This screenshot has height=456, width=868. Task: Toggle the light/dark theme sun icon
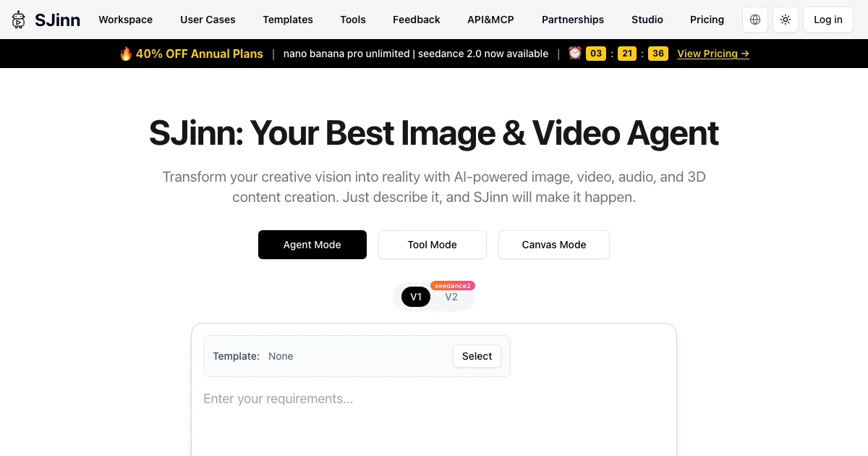(x=785, y=20)
